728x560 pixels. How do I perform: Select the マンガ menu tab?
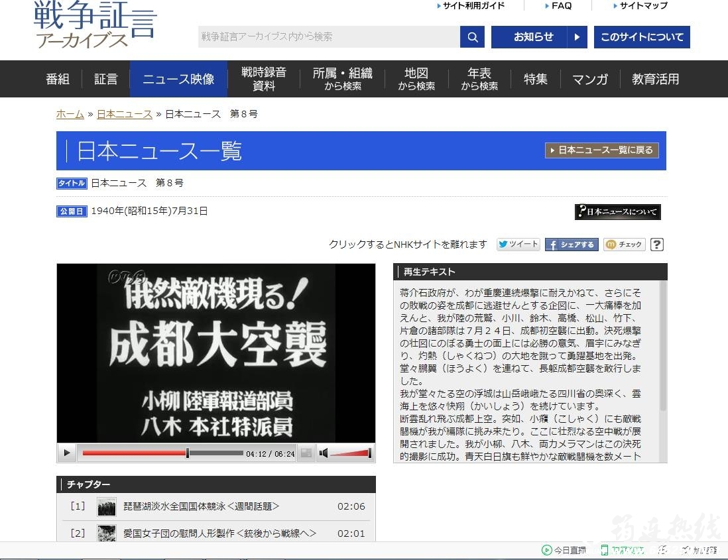point(590,79)
